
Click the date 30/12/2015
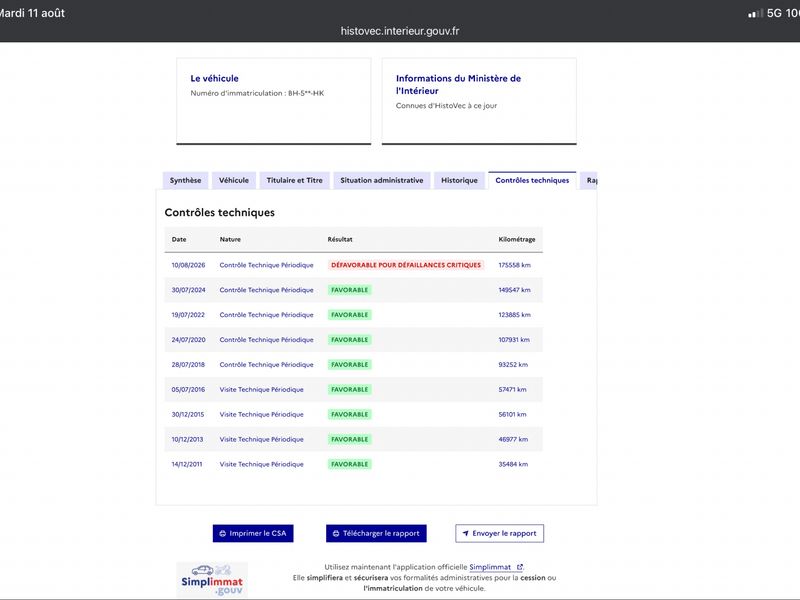188,414
